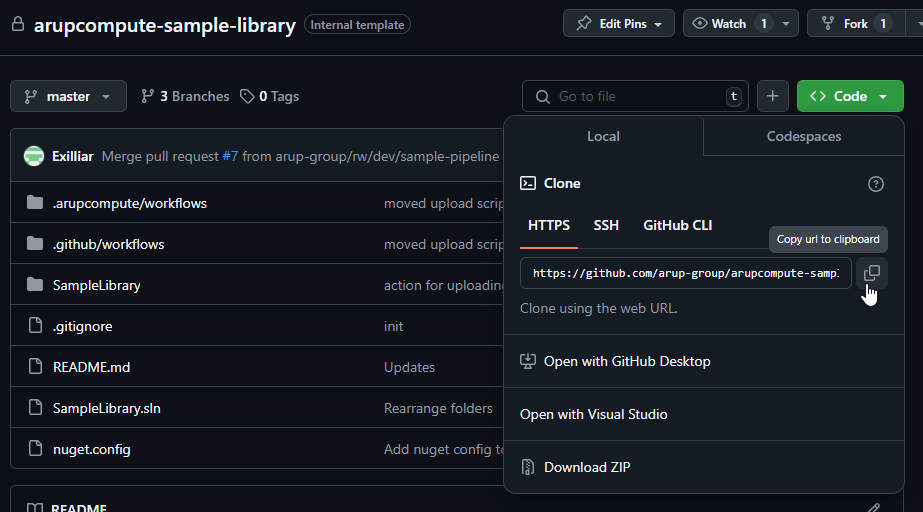Switch to the Local tab

(603, 136)
